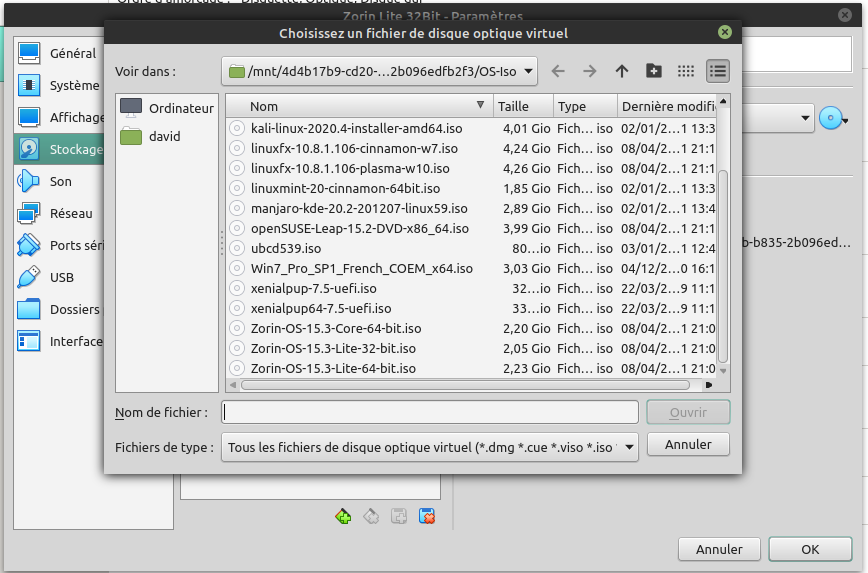This screenshot has height=573, width=868.
Task: Click OK in the Paramètres window
Action: coord(810,549)
